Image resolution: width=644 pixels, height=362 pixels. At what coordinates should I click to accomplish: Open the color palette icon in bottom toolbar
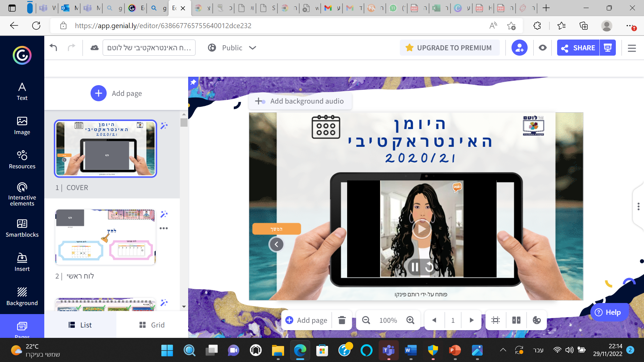(537, 320)
